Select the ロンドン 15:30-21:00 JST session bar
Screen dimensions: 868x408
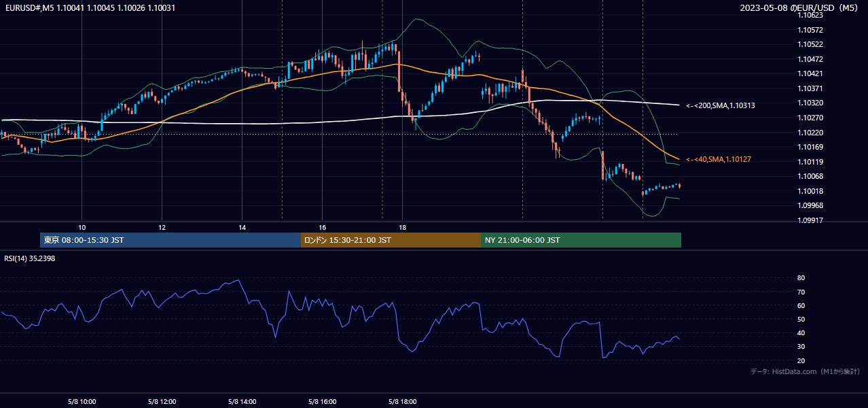391,240
